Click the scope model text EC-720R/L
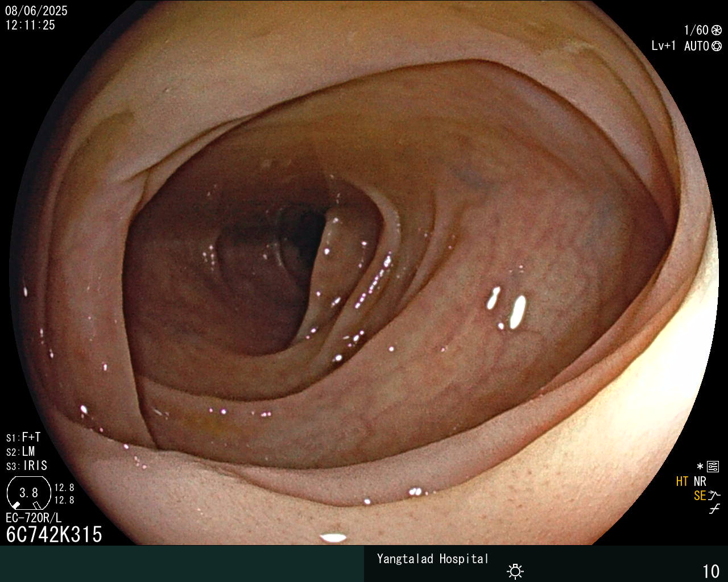The height and width of the screenshot is (582, 728). [x=34, y=518]
